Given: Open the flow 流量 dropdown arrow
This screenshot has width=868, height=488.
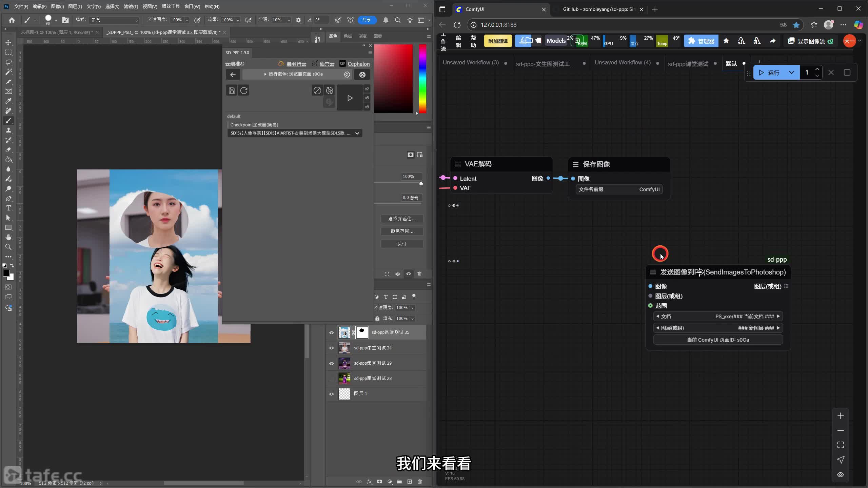Looking at the screenshot, I should click(238, 20).
